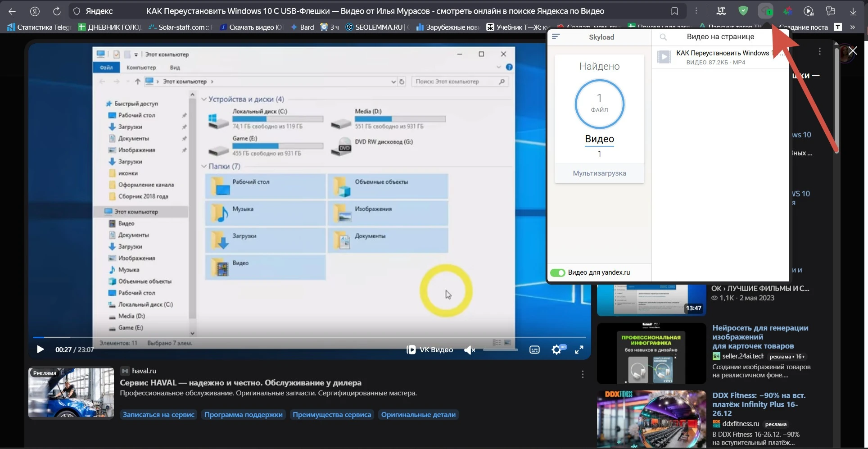Enter fullscreen video mode

click(579, 350)
